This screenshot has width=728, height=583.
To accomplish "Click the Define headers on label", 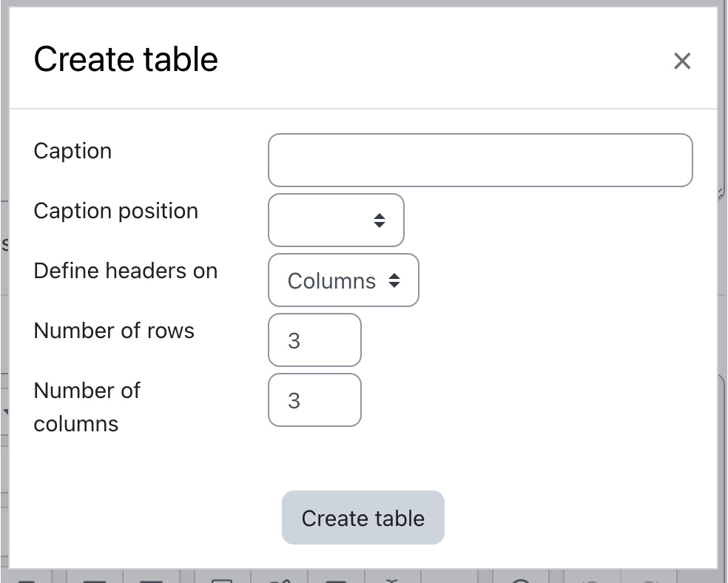I will [x=125, y=271].
